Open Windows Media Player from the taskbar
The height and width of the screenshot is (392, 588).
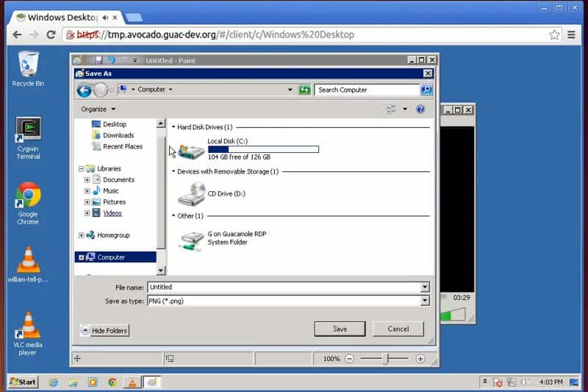(x=93, y=382)
